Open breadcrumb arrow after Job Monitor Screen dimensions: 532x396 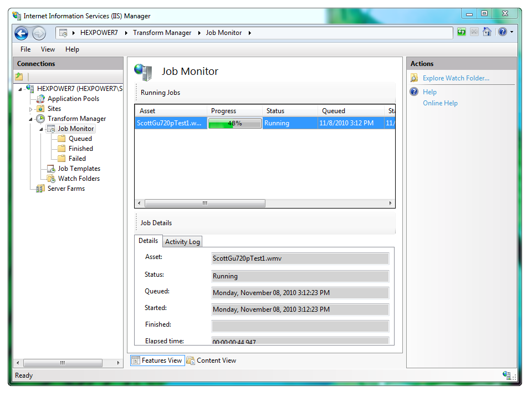click(x=250, y=33)
